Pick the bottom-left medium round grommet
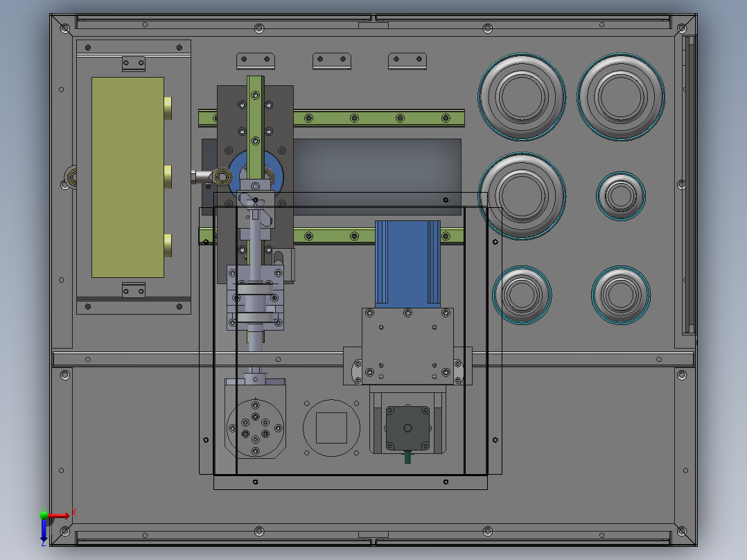Viewport: 747px width, 560px height. [x=522, y=295]
